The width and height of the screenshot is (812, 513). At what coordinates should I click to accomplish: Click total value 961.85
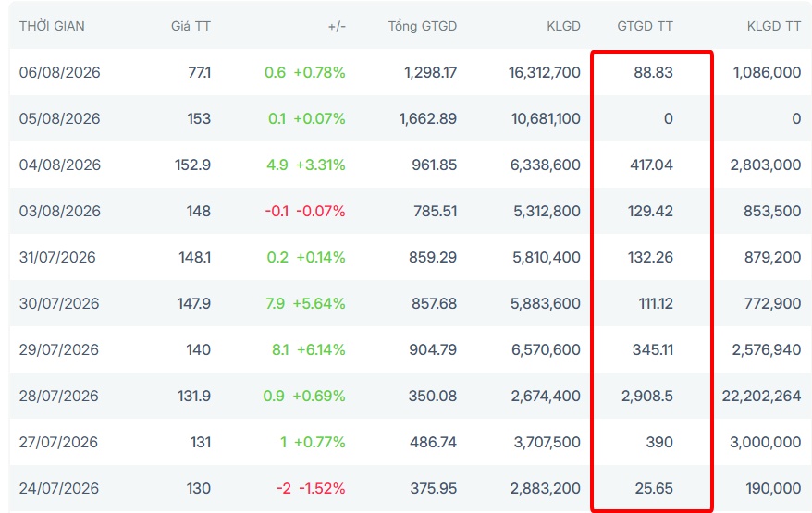coord(435,165)
